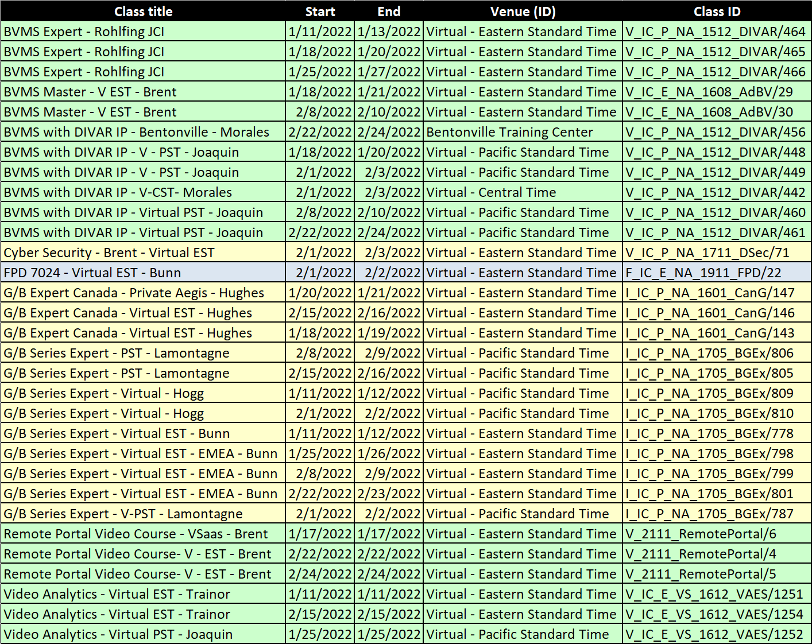The image size is (812, 644).
Task: Click the 'Venue (ID)' column header
Action: pos(523,11)
